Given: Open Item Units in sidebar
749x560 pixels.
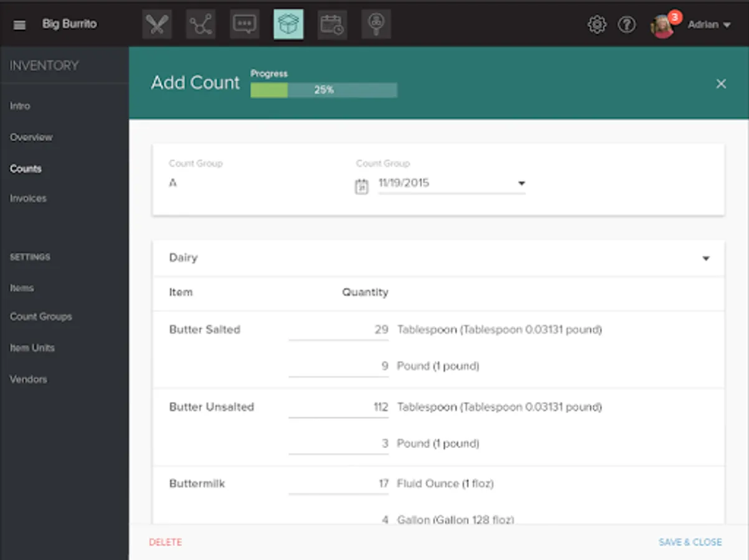Looking at the screenshot, I should click(32, 348).
